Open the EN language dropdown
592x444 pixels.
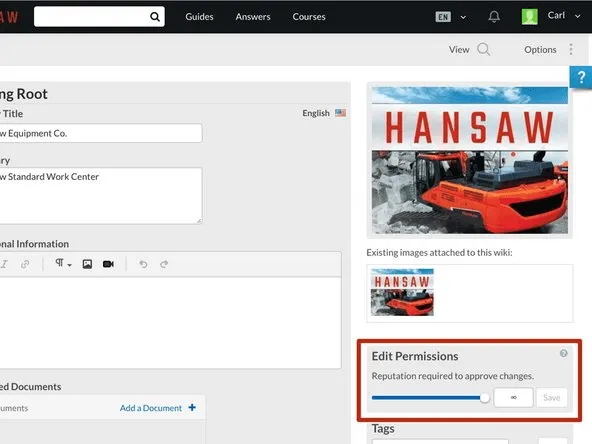tap(451, 17)
